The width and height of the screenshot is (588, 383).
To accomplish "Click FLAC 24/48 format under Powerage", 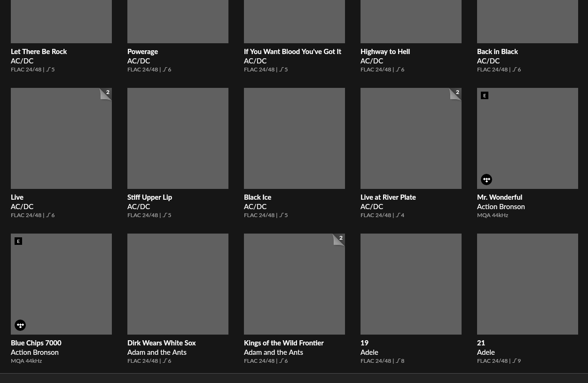I will coord(142,70).
